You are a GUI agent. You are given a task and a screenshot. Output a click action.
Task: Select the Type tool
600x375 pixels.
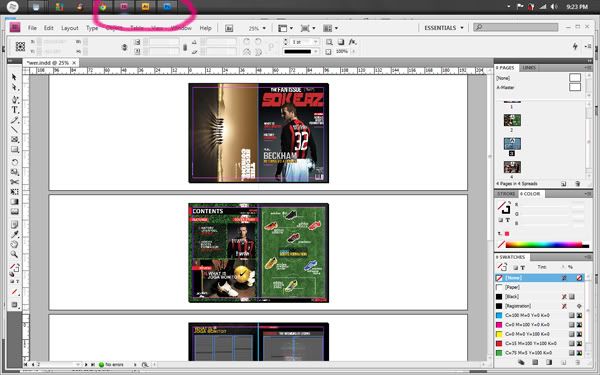tap(14, 110)
